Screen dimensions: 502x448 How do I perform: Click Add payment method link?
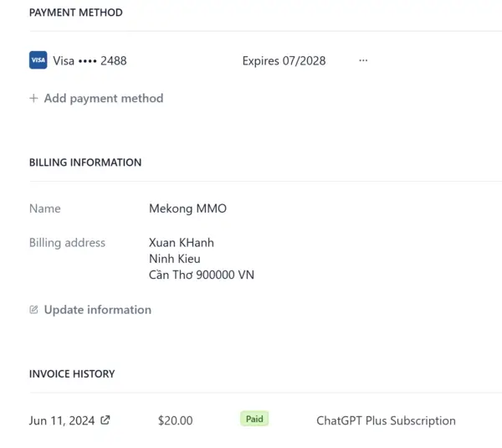pyautogui.click(x=104, y=98)
